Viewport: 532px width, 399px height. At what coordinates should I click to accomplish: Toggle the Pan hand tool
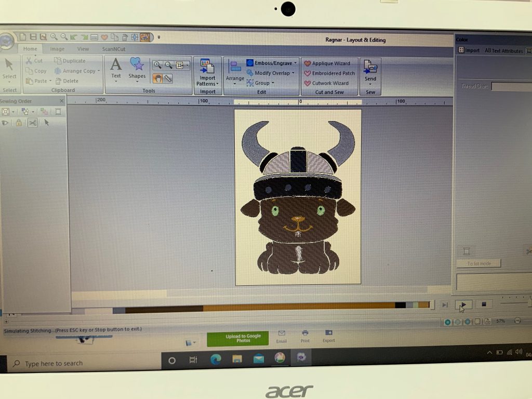(x=157, y=79)
